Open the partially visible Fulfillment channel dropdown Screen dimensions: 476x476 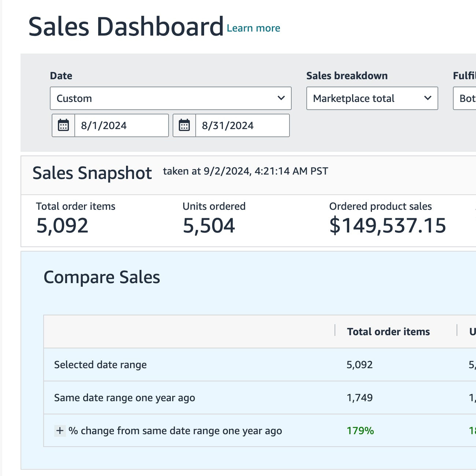465,98
